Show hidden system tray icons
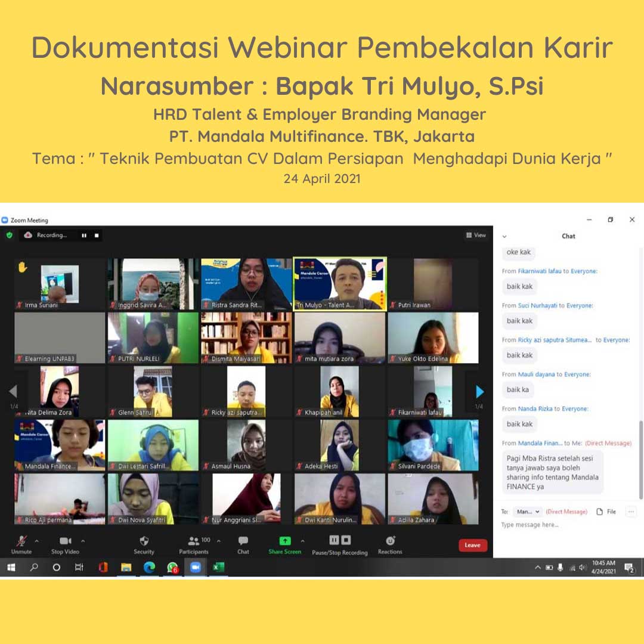This screenshot has height=644, width=644. pos(538,568)
